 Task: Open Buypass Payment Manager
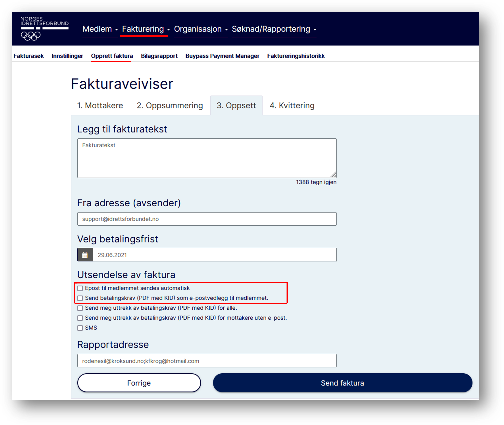[222, 56]
